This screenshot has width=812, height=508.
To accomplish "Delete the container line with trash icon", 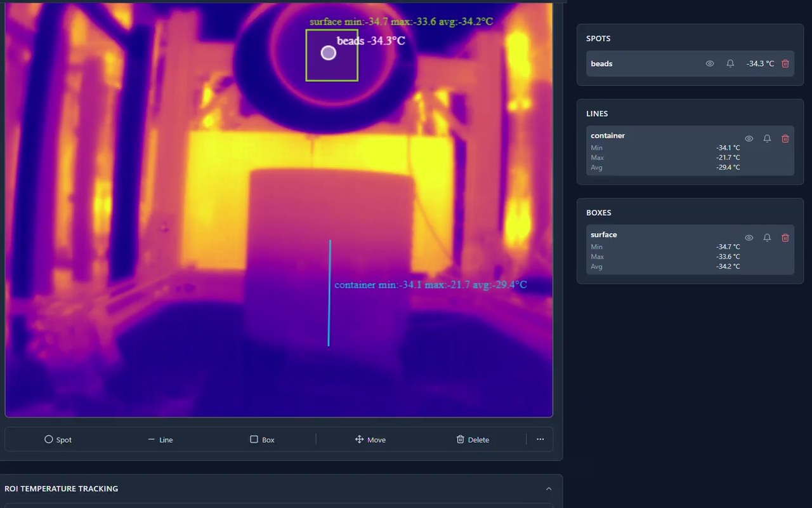I will [x=785, y=138].
